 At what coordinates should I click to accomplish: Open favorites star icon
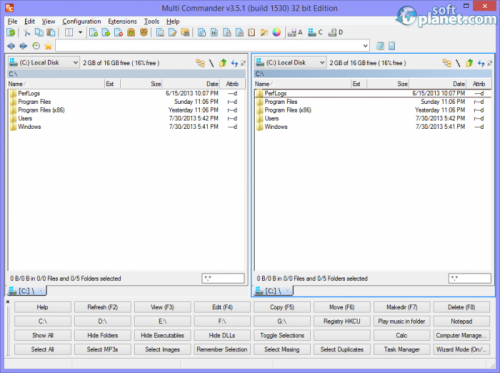48,46
